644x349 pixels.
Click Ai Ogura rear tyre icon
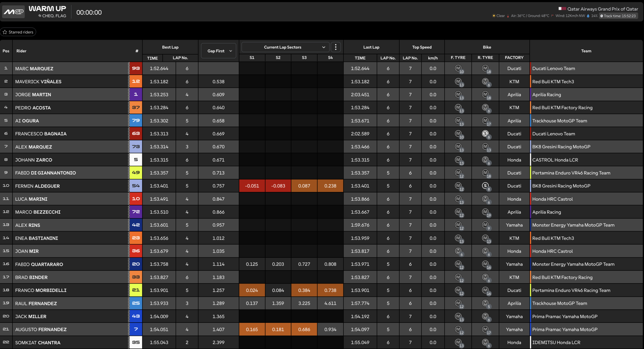(486, 121)
